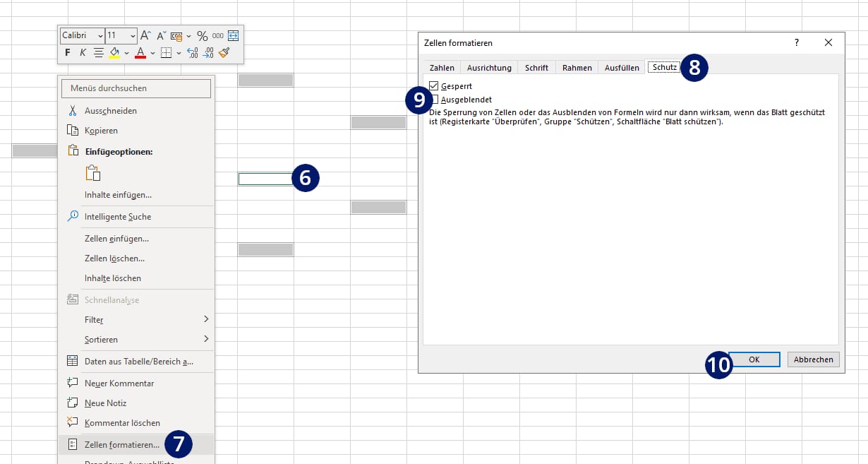Increase decimal places icon
868x464 pixels.
click(193, 53)
